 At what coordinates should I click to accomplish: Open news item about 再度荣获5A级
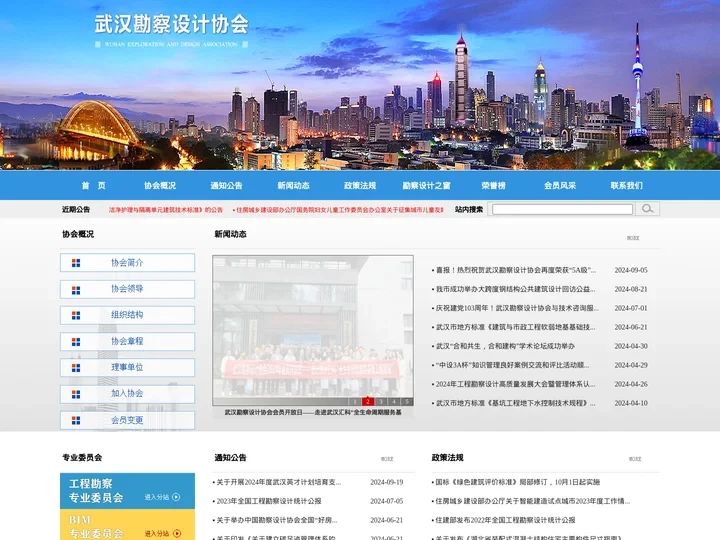click(516, 270)
